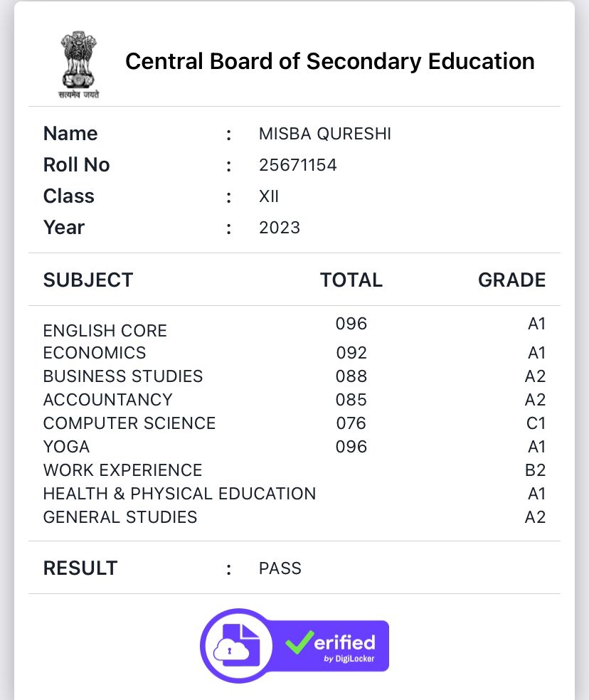Click the GRADE column header
589x700 pixels.
pos(511,280)
